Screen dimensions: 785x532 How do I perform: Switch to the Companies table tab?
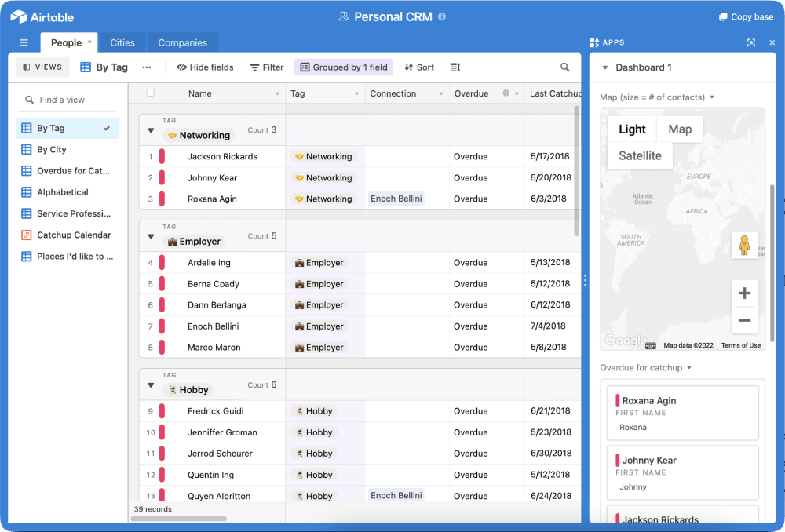(183, 42)
